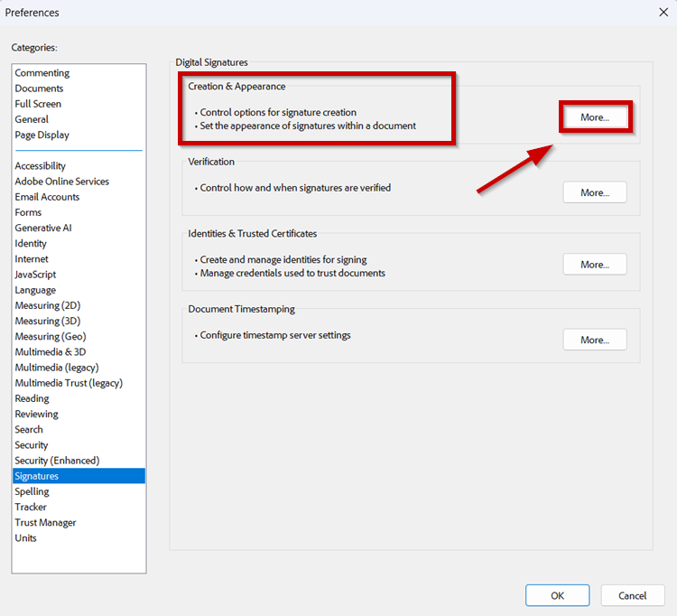Open More options for Verification section

coord(594,192)
